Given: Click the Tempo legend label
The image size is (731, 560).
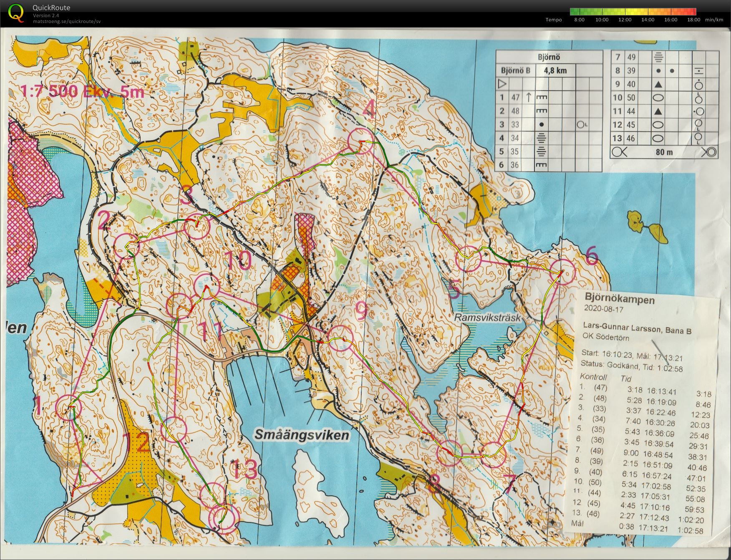Looking at the screenshot, I should click(x=554, y=20).
